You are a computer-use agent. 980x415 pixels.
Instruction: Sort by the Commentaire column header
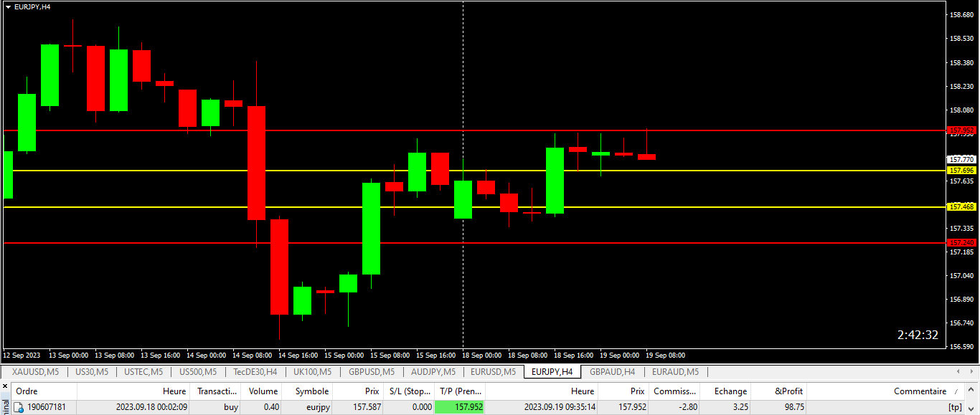coord(886,391)
